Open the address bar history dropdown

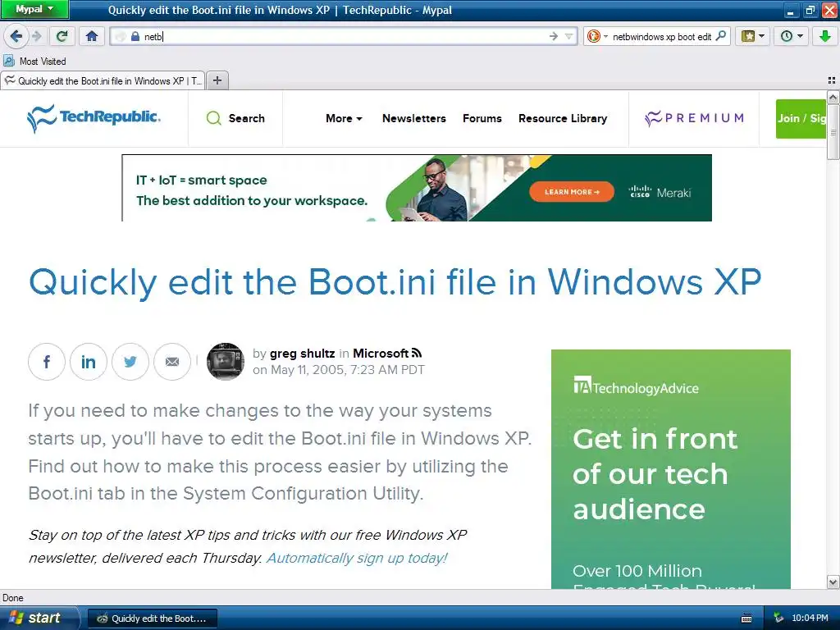tap(569, 36)
